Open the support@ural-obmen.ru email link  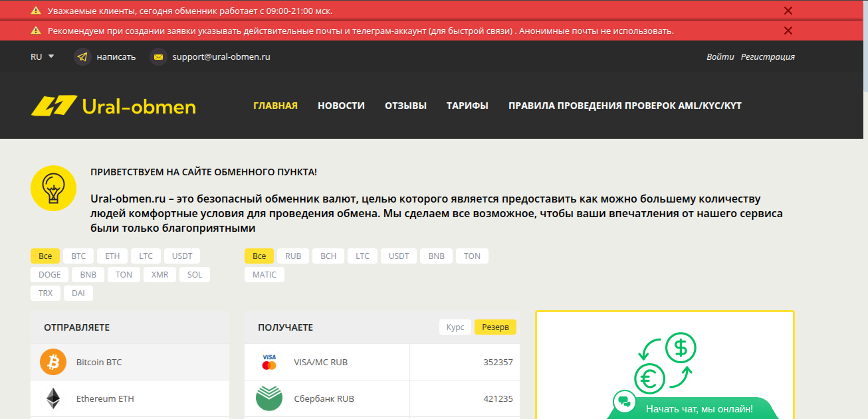pos(221,57)
